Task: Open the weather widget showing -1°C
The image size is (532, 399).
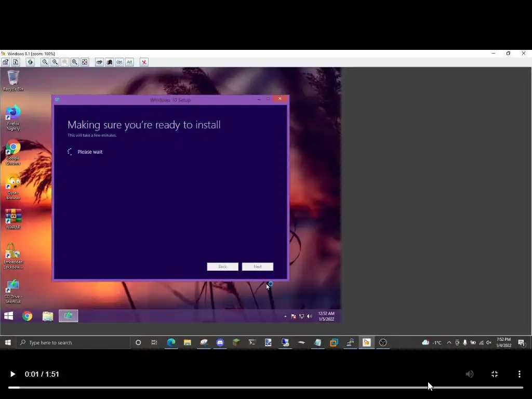Action: (x=432, y=343)
